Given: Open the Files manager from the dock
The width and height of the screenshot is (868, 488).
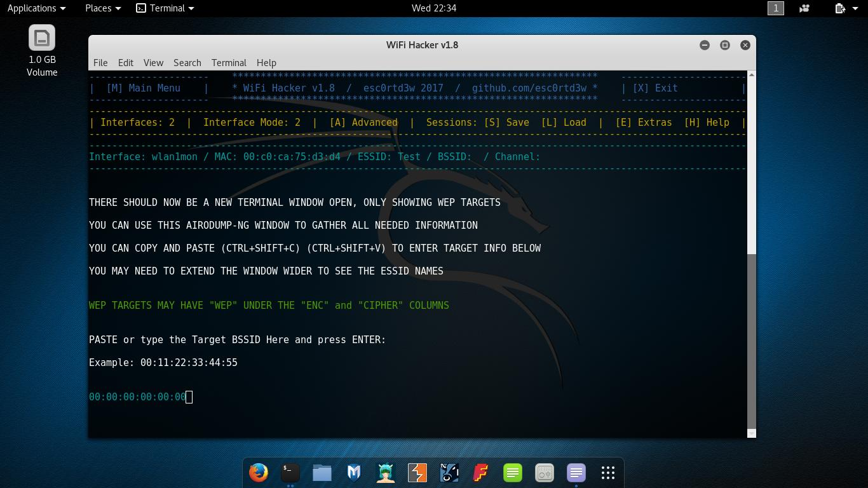Looking at the screenshot, I should click(322, 473).
